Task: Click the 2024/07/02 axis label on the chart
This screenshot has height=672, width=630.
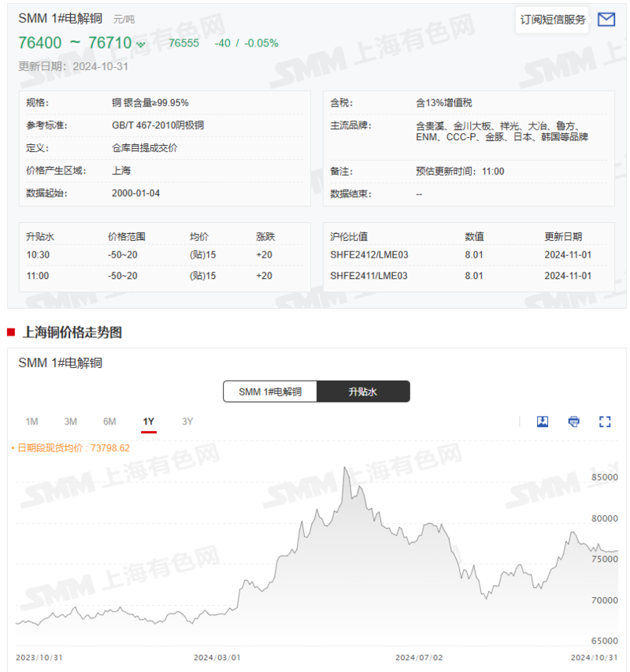Action: coord(418,655)
